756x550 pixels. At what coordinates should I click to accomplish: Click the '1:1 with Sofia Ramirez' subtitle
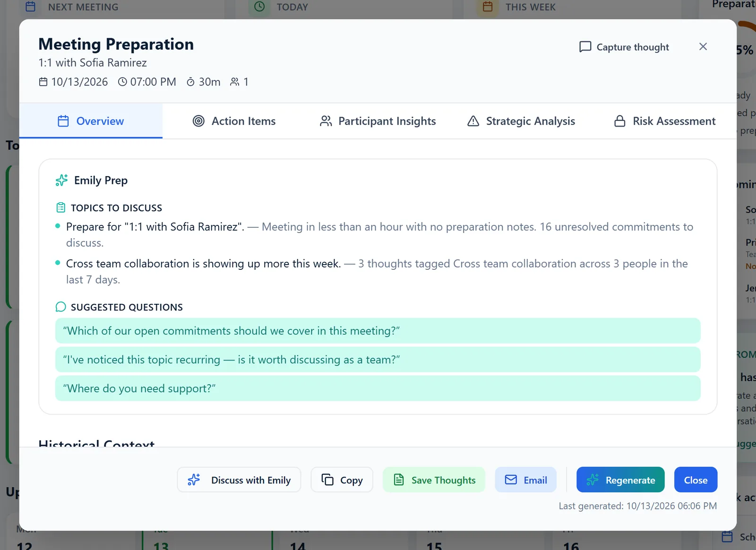(x=93, y=63)
